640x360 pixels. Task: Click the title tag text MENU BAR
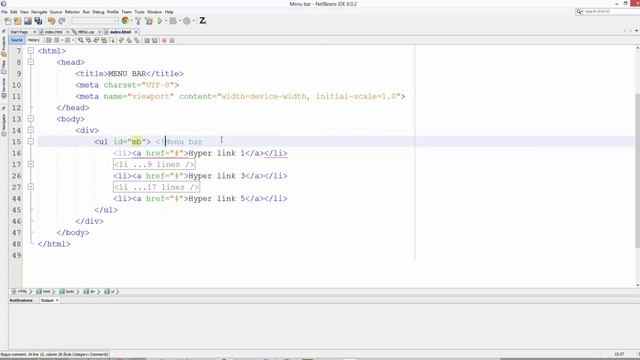127,73
